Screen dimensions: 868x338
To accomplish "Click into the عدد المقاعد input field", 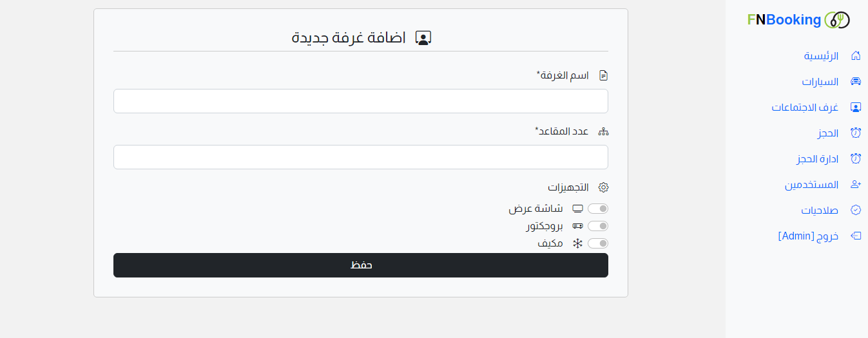I will point(360,157).
